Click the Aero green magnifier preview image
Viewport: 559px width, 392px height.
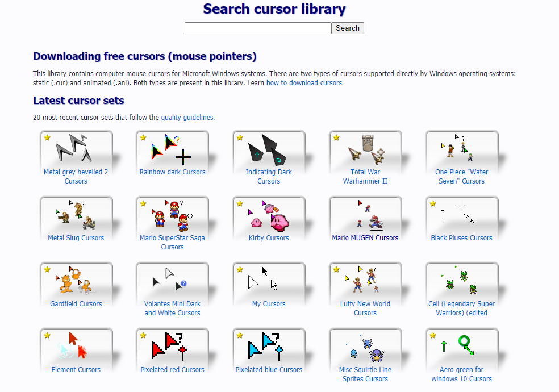tap(458, 345)
